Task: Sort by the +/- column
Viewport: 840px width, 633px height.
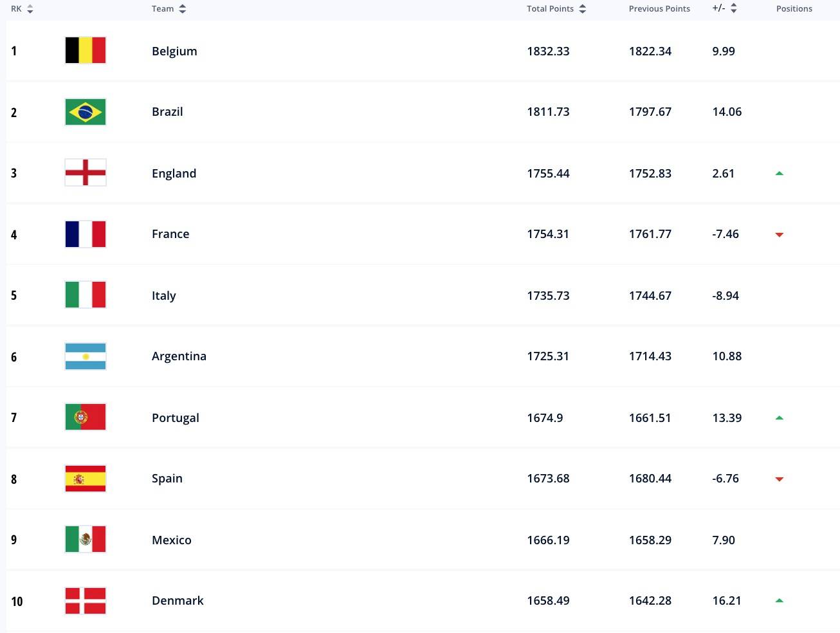Action: (724, 8)
